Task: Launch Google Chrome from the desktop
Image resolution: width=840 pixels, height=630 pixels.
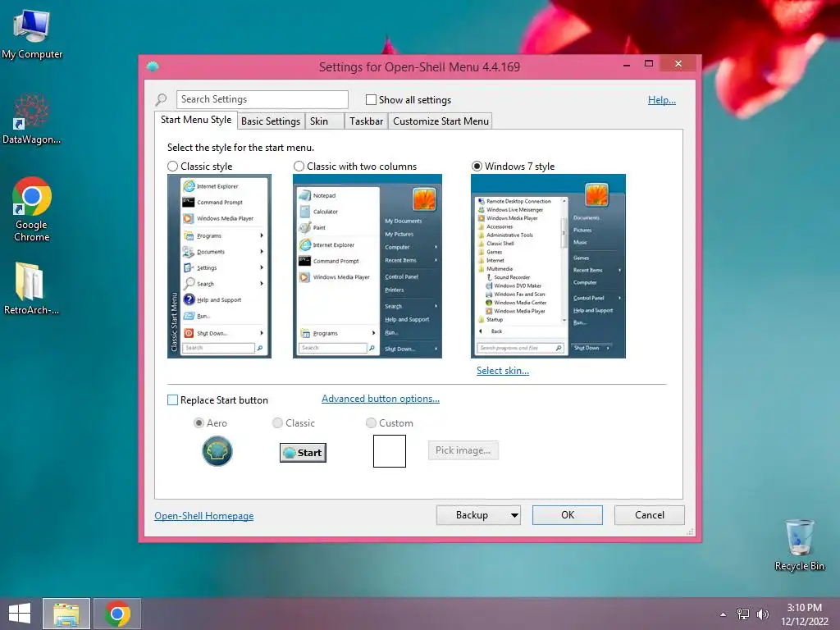Action: click(32, 209)
